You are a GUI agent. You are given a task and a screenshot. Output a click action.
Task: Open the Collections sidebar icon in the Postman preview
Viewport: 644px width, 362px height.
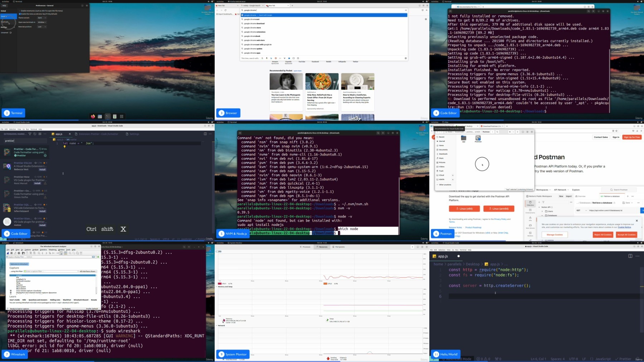click(x=530, y=203)
